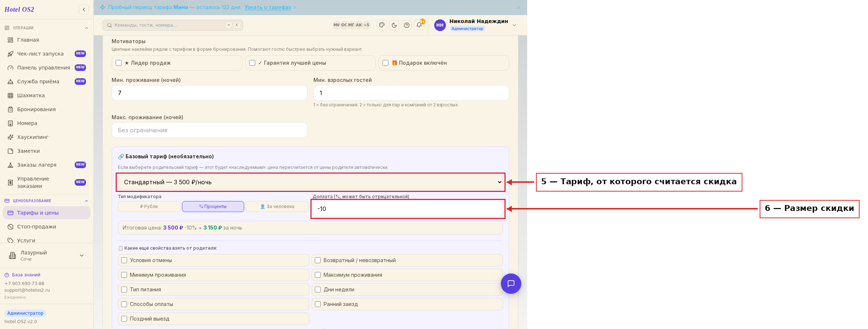Viewport: 868px width, 329px height.
Task: Open the База знаний link
Action: pos(26,275)
